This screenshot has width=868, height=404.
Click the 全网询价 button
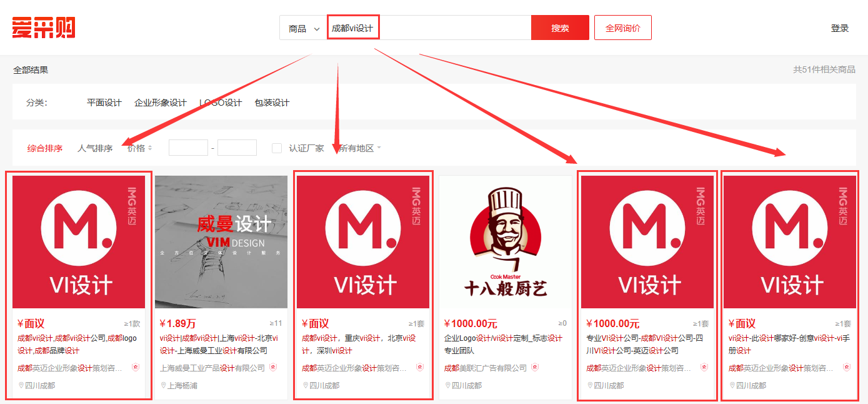pos(623,28)
